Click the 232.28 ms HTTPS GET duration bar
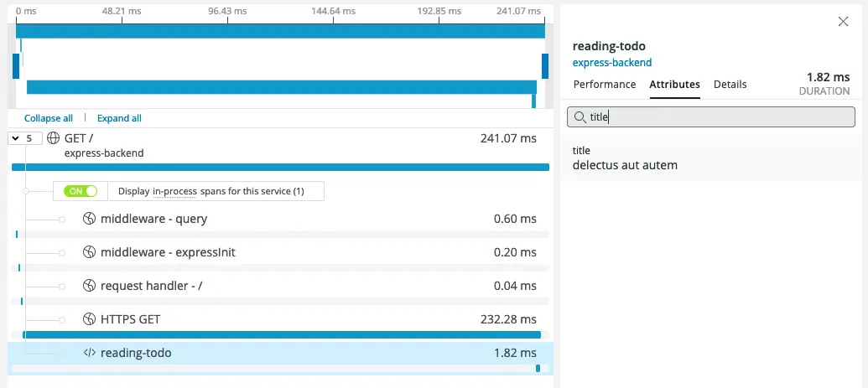Image resolution: width=868 pixels, height=388 pixels. click(281, 334)
